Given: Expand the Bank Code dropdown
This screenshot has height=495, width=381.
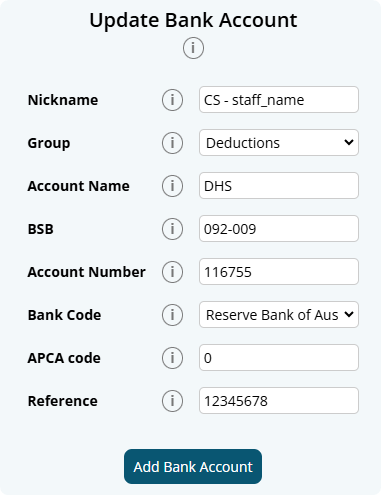Looking at the screenshot, I should (x=279, y=315).
